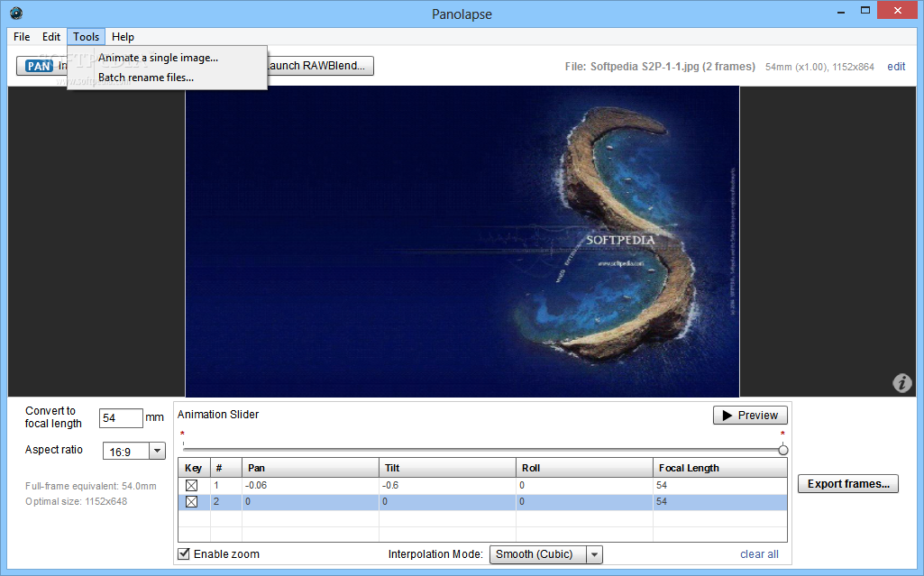924x576 pixels.
Task: Minimize the Panolapse window
Action: (x=841, y=11)
